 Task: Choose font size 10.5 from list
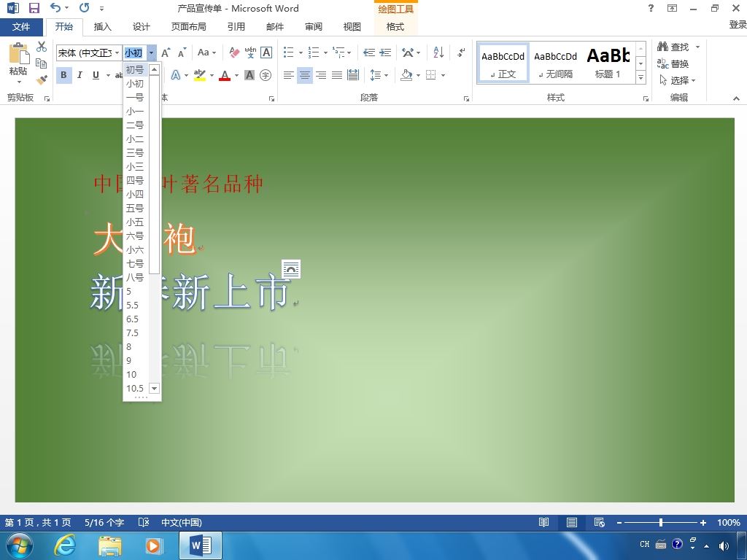tap(135, 388)
